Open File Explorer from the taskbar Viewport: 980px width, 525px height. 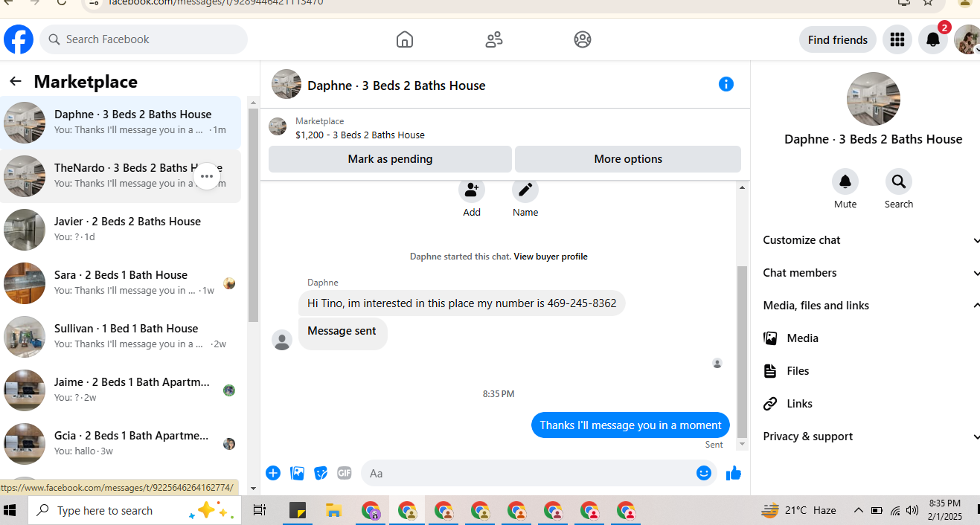[333, 510]
